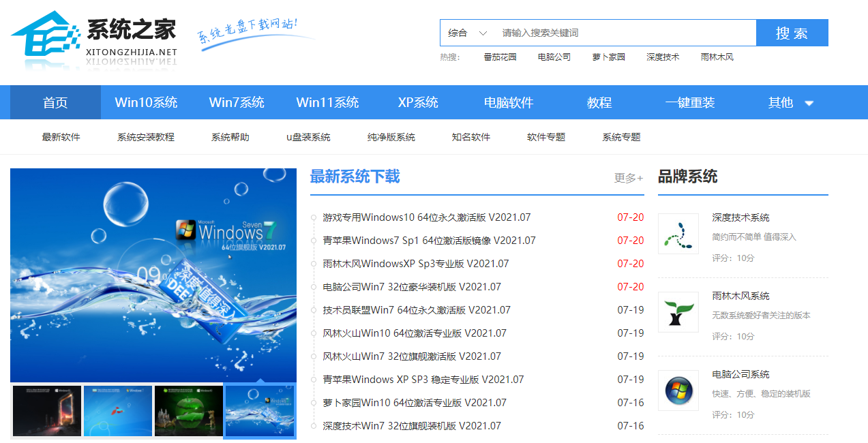Select 一键重装 in the main navigation bar
Viewport: 868px width, 443px height.
(689, 103)
